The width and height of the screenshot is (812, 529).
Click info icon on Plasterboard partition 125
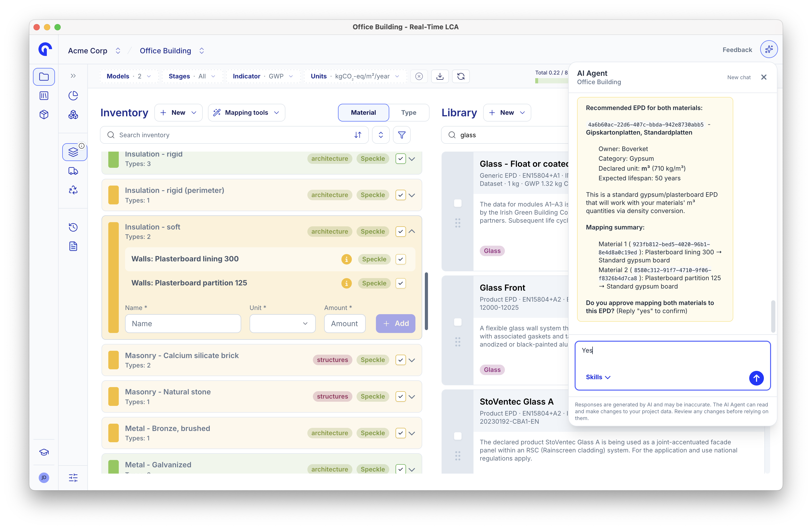(x=346, y=284)
